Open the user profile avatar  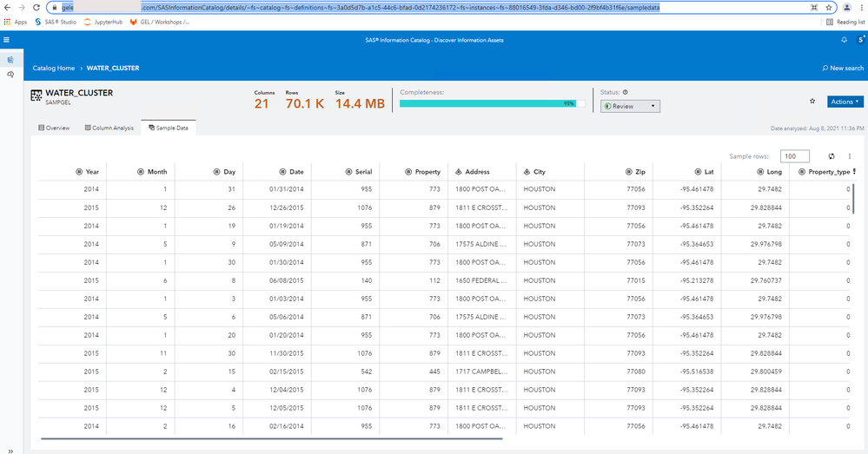click(860, 40)
